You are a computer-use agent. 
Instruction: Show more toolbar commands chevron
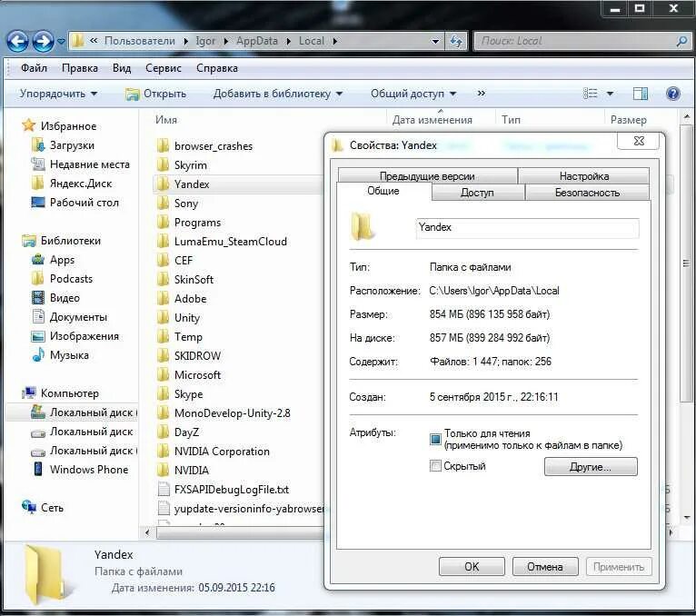tap(482, 94)
